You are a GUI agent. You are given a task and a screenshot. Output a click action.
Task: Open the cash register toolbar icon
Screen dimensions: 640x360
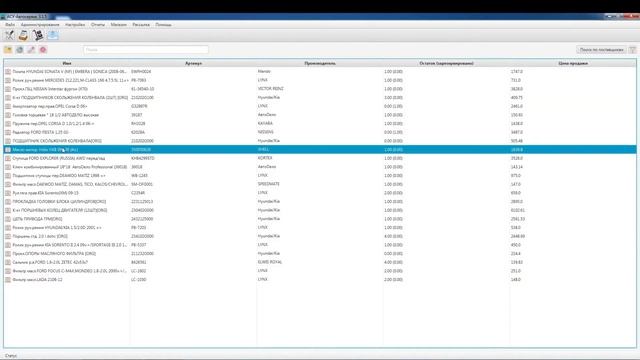pyautogui.click(x=23, y=35)
